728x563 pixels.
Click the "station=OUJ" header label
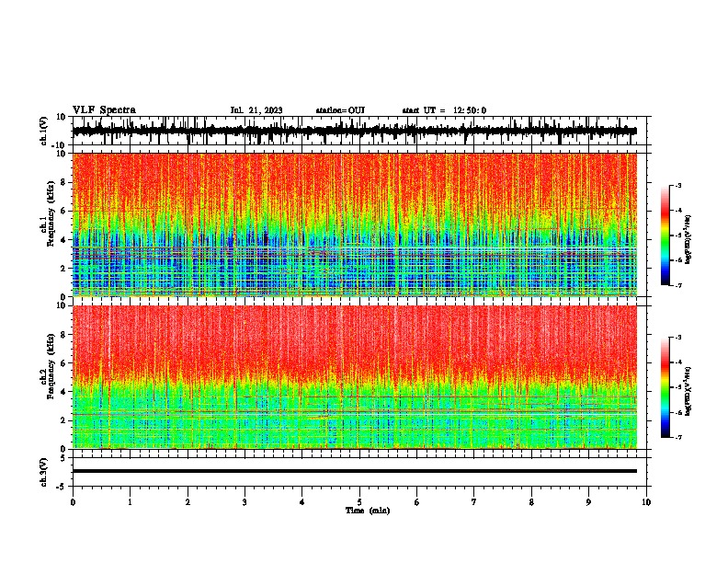pos(340,110)
